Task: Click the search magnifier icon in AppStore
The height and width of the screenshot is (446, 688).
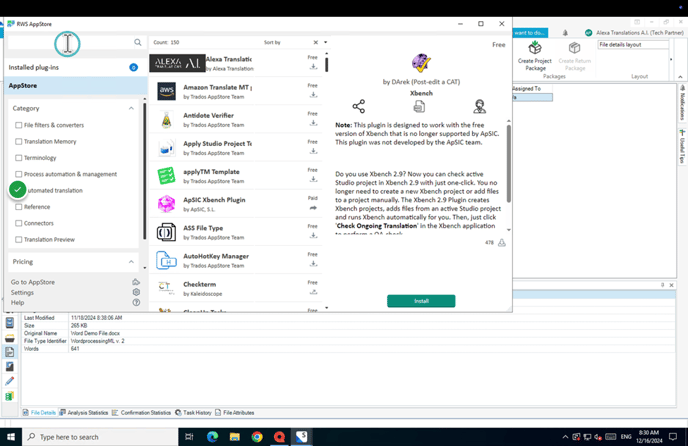Action: pyautogui.click(x=138, y=42)
